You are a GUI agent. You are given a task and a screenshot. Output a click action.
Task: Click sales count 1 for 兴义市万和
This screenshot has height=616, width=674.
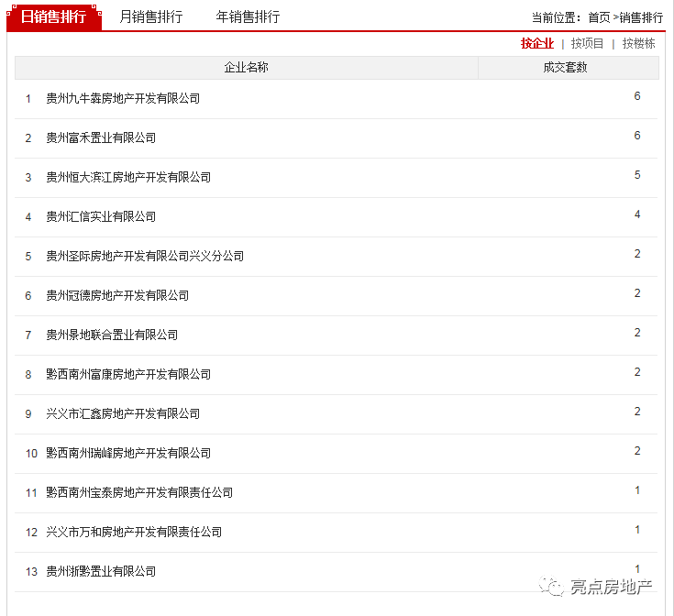click(x=637, y=530)
